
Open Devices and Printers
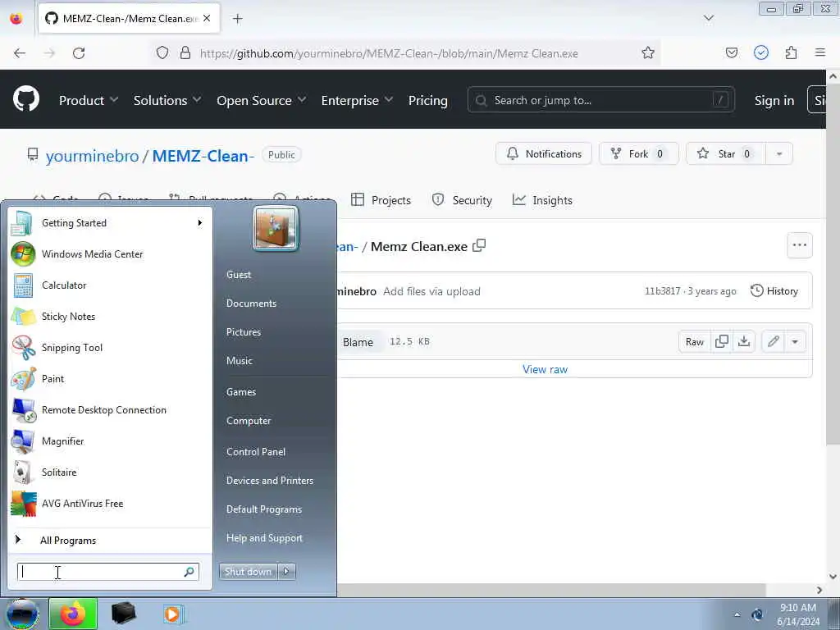(x=269, y=481)
